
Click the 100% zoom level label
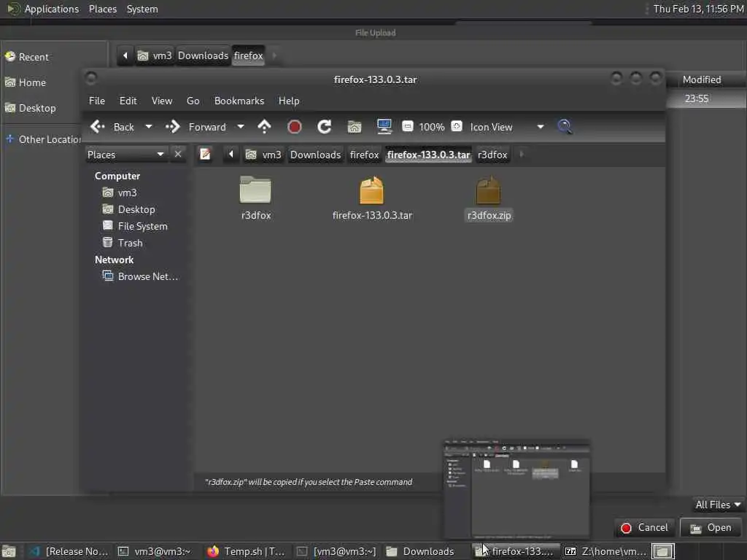coord(432,127)
